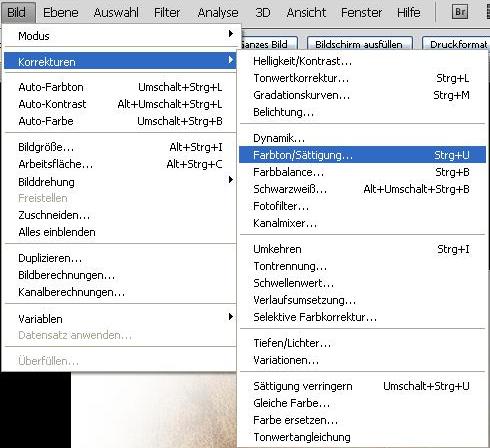Open Gleiche Farbe dialog
Image resolution: width=490 pixels, height=448 pixels.
pos(362,403)
